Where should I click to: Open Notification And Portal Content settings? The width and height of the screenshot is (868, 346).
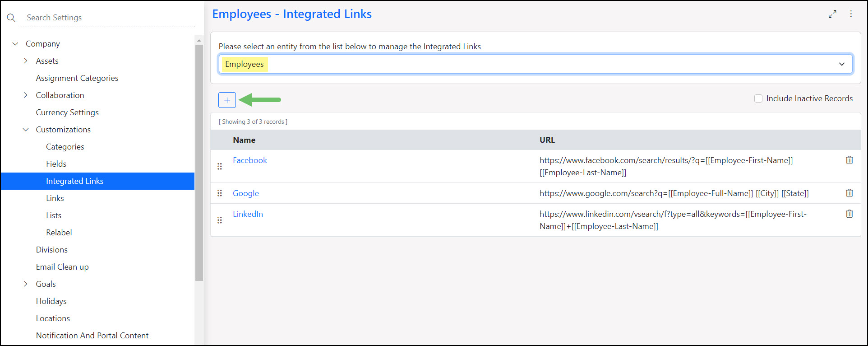coord(92,336)
